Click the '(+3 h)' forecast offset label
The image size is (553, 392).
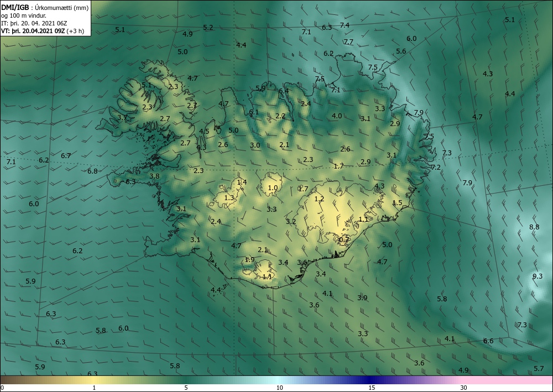[x=76, y=30]
